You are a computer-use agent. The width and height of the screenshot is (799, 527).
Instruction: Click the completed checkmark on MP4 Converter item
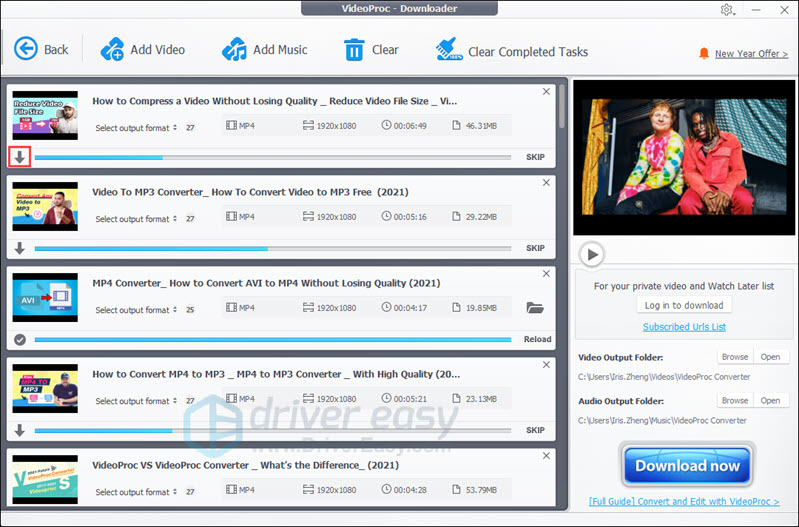(x=20, y=339)
